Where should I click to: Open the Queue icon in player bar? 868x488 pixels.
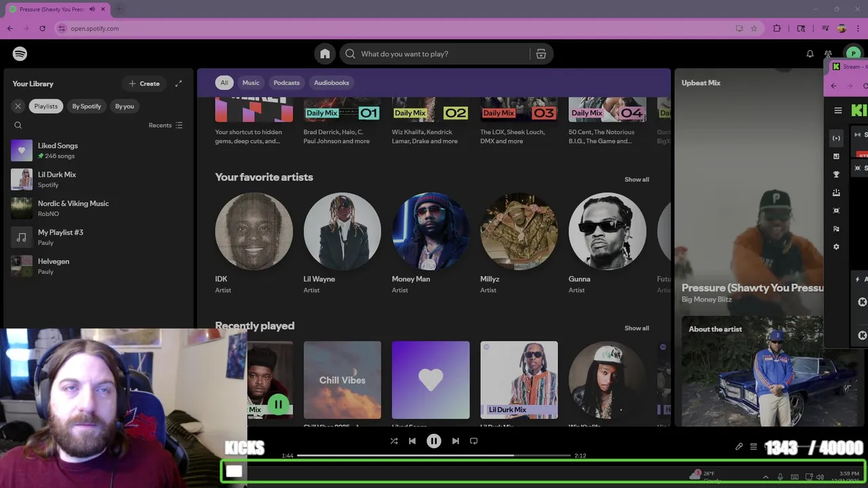tap(753, 447)
